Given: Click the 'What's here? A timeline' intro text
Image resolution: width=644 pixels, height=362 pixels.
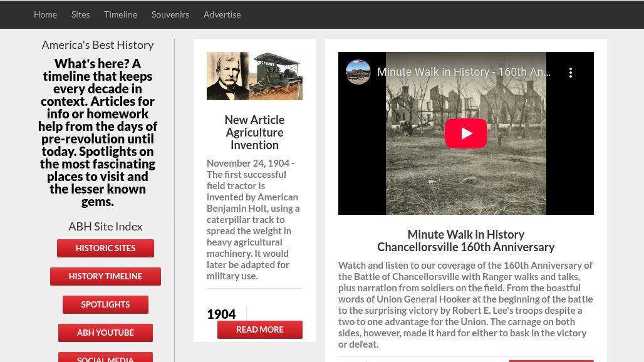Looking at the screenshot, I should pyautogui.click(x=98, y=133).
